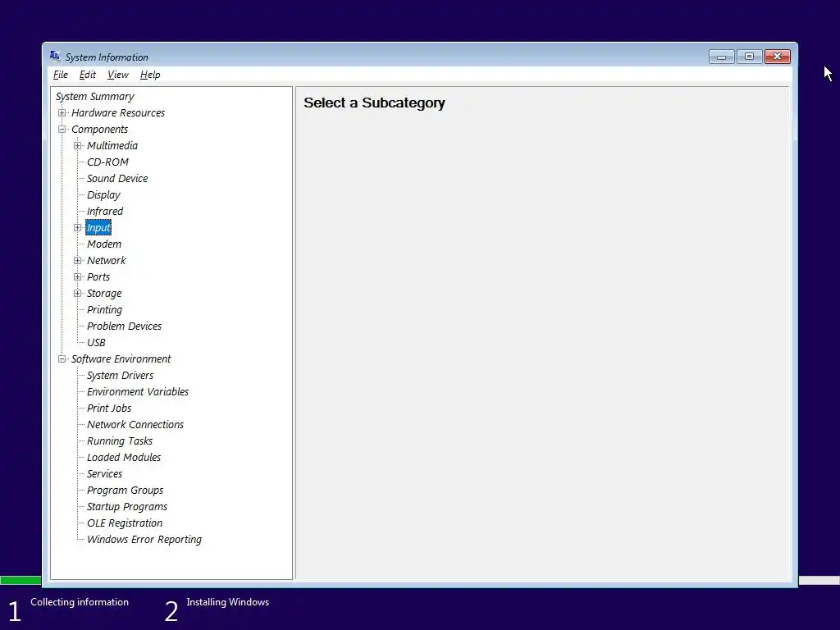
Task: Select the Network category label
Action: pyautogui.click(x=106, y=260)
